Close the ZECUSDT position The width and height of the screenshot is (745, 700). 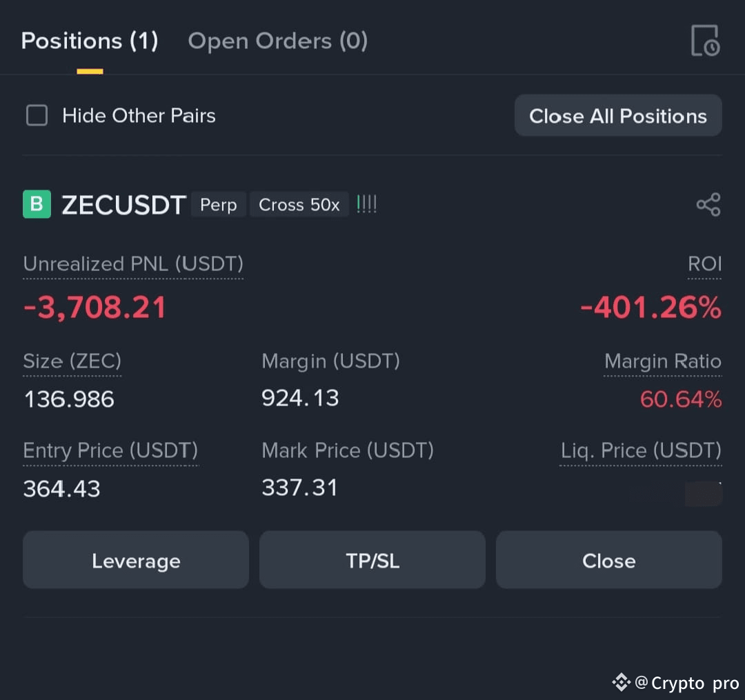pos(608,560)
